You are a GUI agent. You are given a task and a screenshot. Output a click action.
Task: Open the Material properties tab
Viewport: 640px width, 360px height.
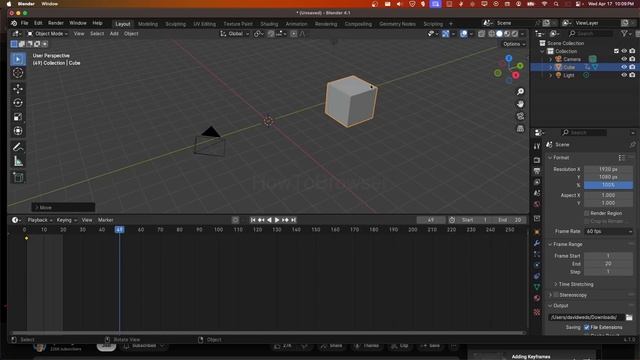(537, 298)
